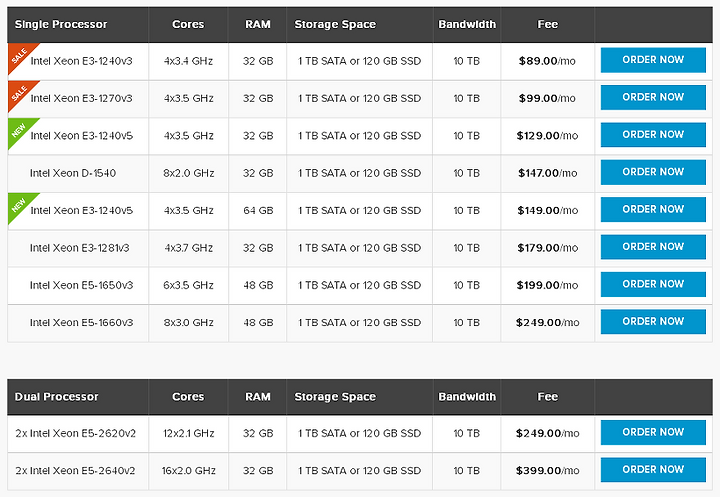Click the 8x3.0 GHz cores cell
Image resolution: width=720 pixels, height=497 pixels.
coord(188,322)
